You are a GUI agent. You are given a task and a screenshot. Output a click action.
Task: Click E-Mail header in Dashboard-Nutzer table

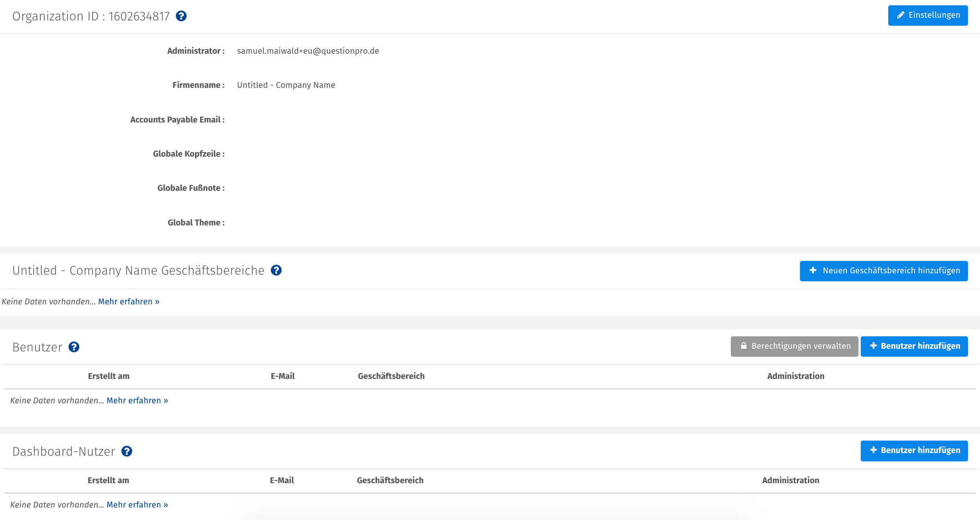point(282,481)
